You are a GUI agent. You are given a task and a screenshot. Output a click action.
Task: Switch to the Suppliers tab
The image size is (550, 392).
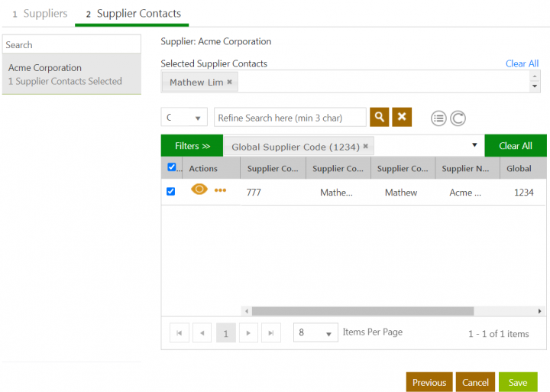click(40, 14)
